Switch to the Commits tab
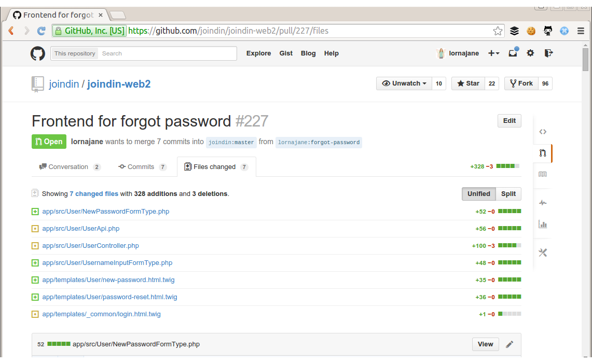The width and height of the screenshot is (592, 364). pyautogui.click(x=141, y=167)
